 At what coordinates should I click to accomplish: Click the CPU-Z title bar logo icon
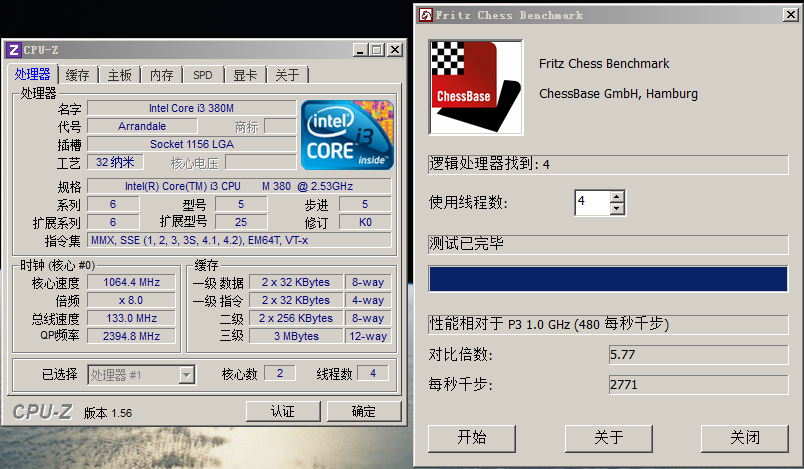click(x=14, y=50)
